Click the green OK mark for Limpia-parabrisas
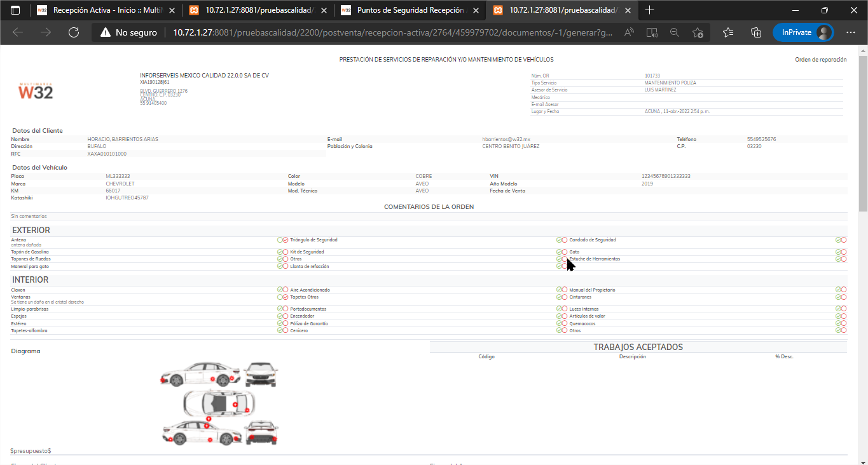Viewport: 868px width, 465px height. (280, 309)
